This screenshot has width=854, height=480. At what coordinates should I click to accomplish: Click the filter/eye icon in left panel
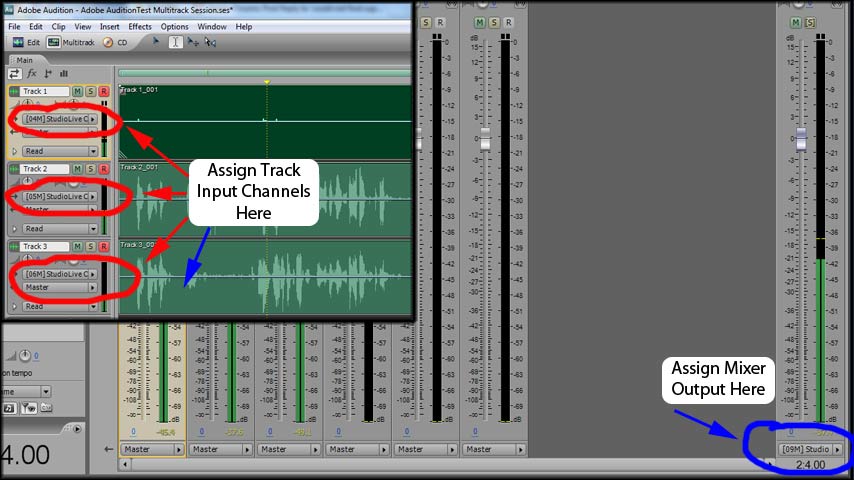tap(28, 408)
